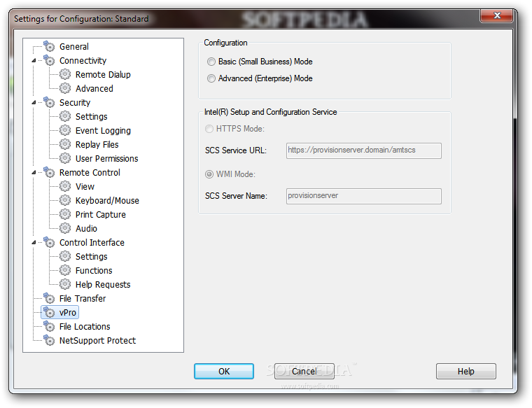Screen dimensions: 532x408
Task: Click the gear icon beside File Locations
Action: pyautogui.click(x=49, y=327)
